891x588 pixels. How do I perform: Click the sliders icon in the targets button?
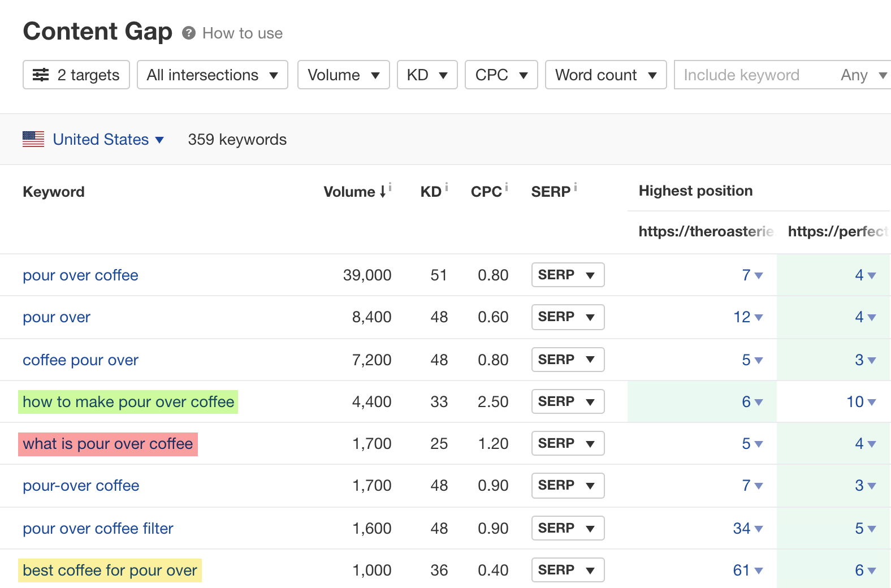tap(41, 75)
